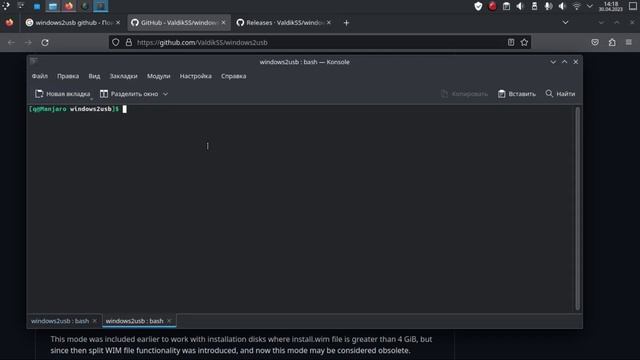Open Konsole's Модули menu
The width and height of the screenshot is (640, 360).
[x=158, y=76]
